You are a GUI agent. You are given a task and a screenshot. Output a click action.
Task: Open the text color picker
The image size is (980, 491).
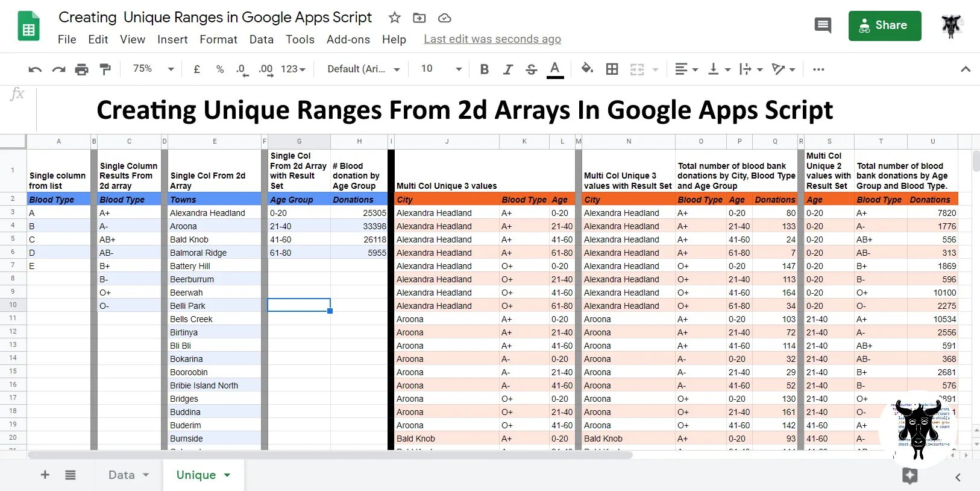tap(555, 69)
